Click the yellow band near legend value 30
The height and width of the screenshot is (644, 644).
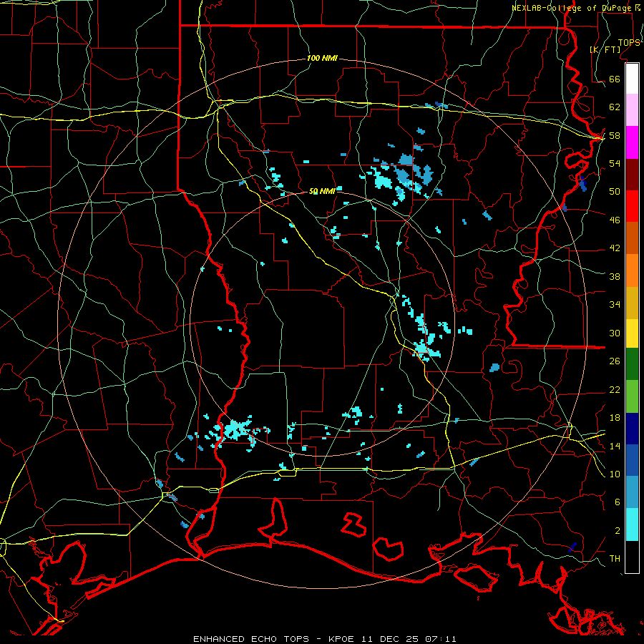click(x=632, y=333)
